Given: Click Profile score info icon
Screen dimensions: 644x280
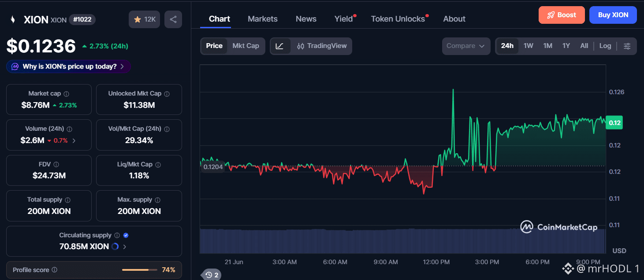Looking at the screenshot, I should [x=54, y=270].
